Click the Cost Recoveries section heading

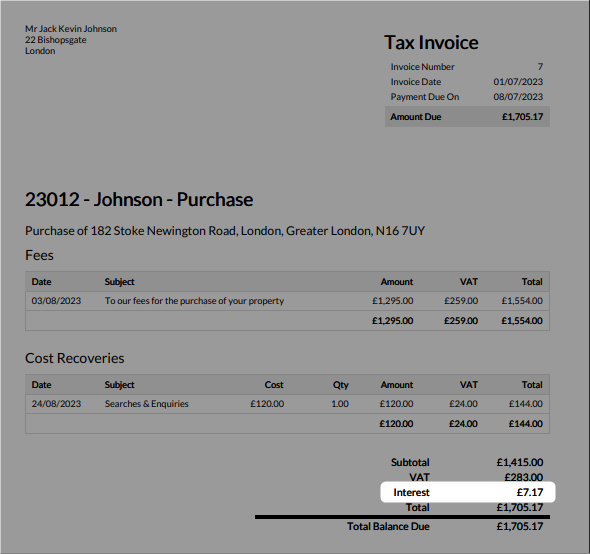click(x=75, y=358)
